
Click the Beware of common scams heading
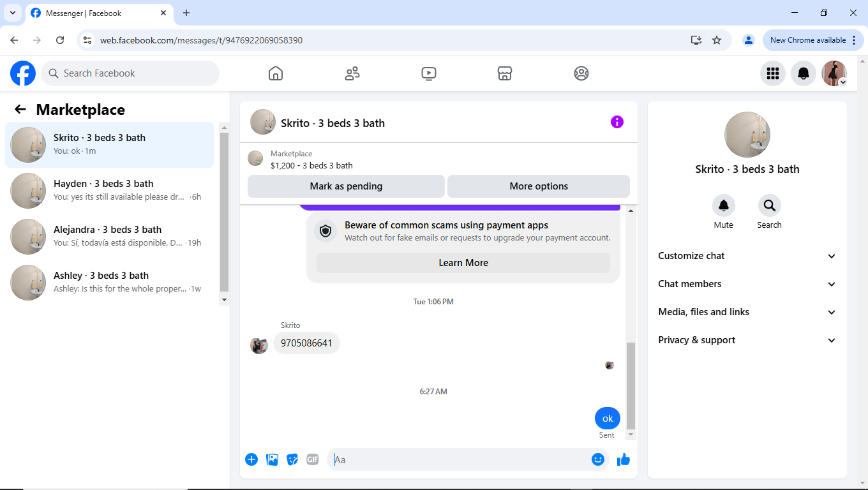(446, 225)
